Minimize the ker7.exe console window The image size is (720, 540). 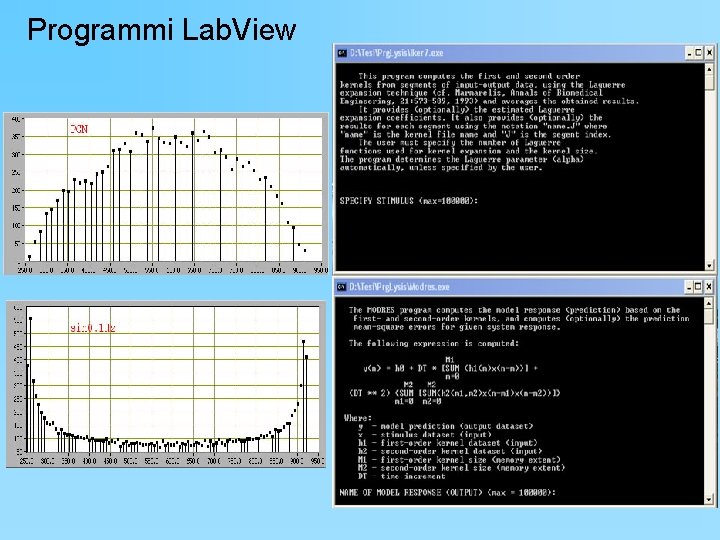click(689, 53)
